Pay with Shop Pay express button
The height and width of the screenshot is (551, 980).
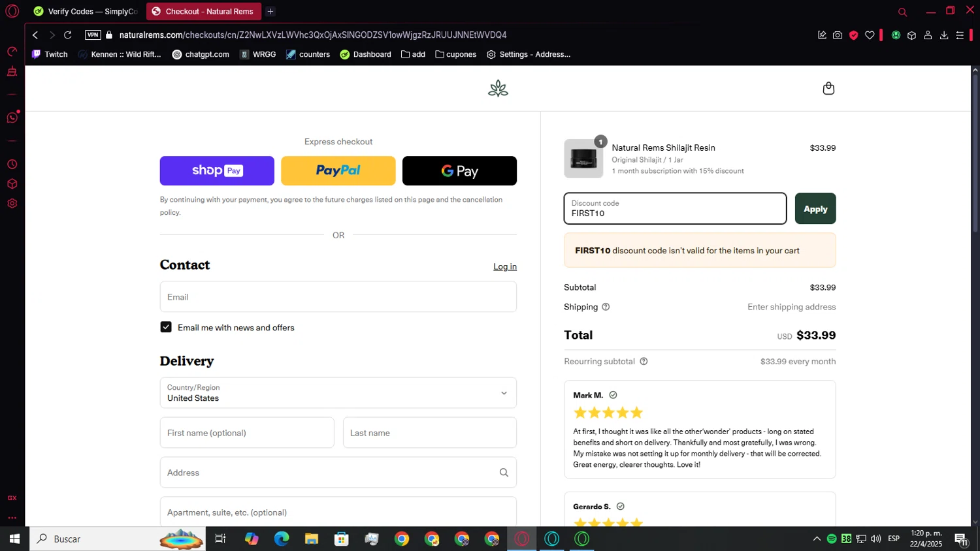click(x=217, y=170)
